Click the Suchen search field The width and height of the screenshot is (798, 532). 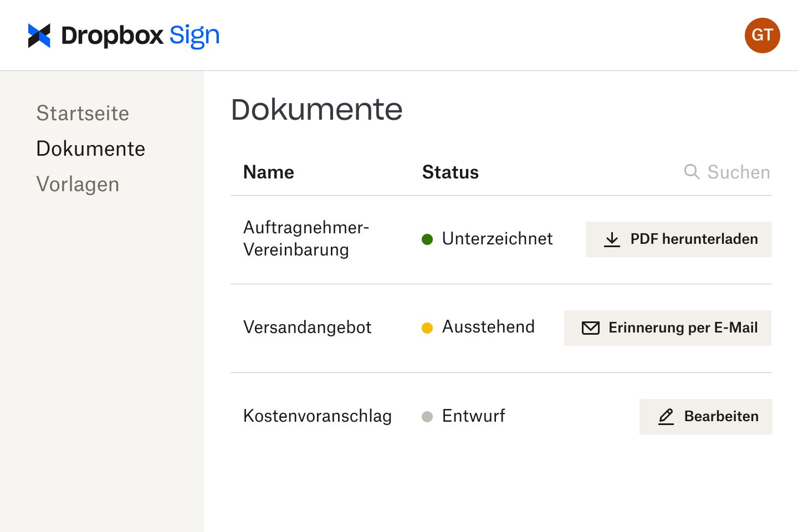[738, 172]
